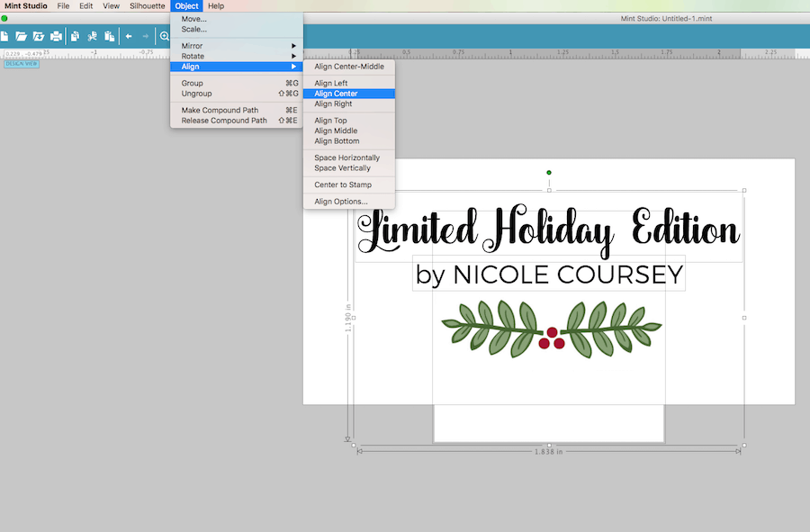Click the Align submenu arrow
This screenshot has width=810, height=532.
294,67
